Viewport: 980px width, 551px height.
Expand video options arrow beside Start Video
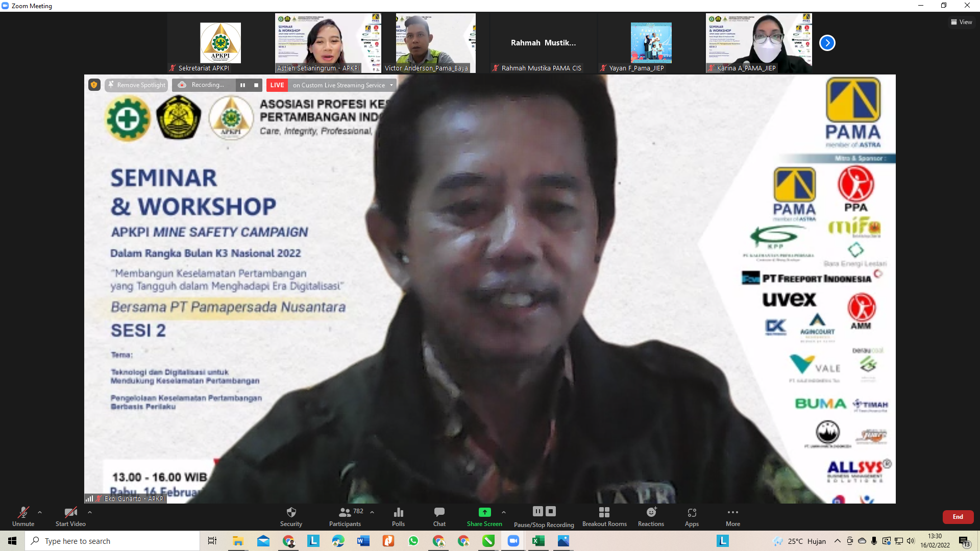click(x=90, y=512)
